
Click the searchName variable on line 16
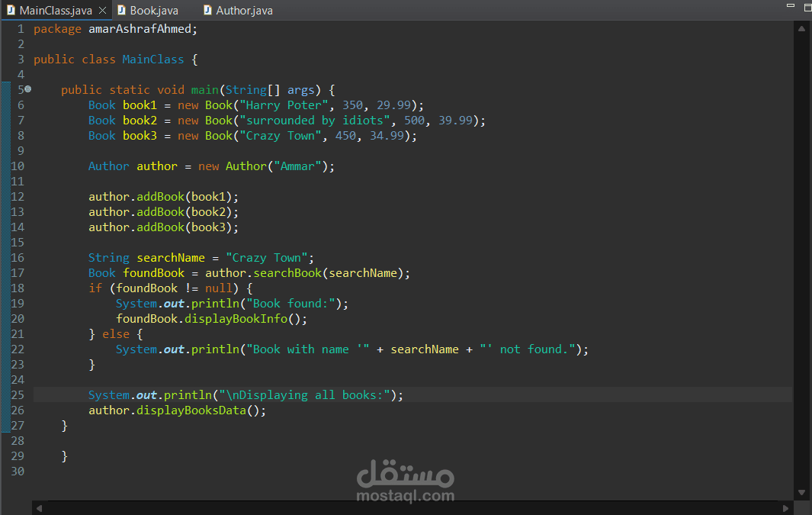coord(170,258)
